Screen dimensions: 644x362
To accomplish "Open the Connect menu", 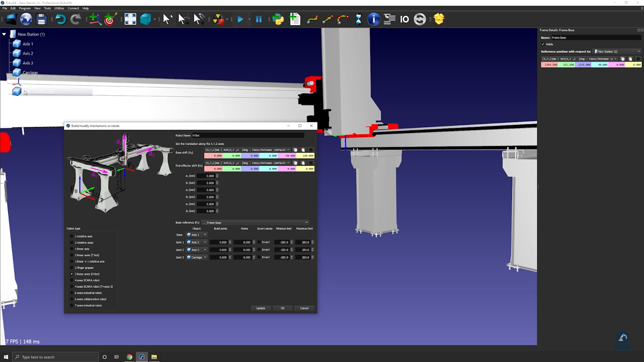I will tap(73, 8).
